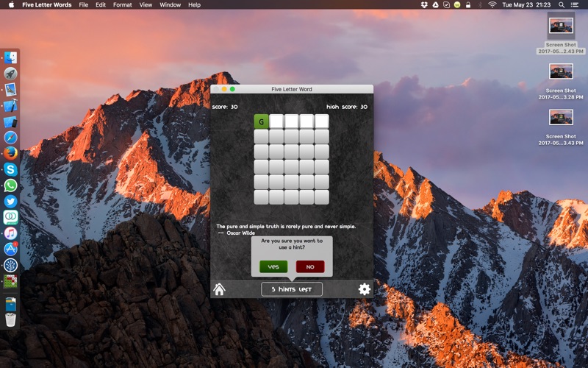Viewport: 588px width, 368px height.
Task: Open Twitter from the dock
Action: pyautogui.click(x=10, y=201)
